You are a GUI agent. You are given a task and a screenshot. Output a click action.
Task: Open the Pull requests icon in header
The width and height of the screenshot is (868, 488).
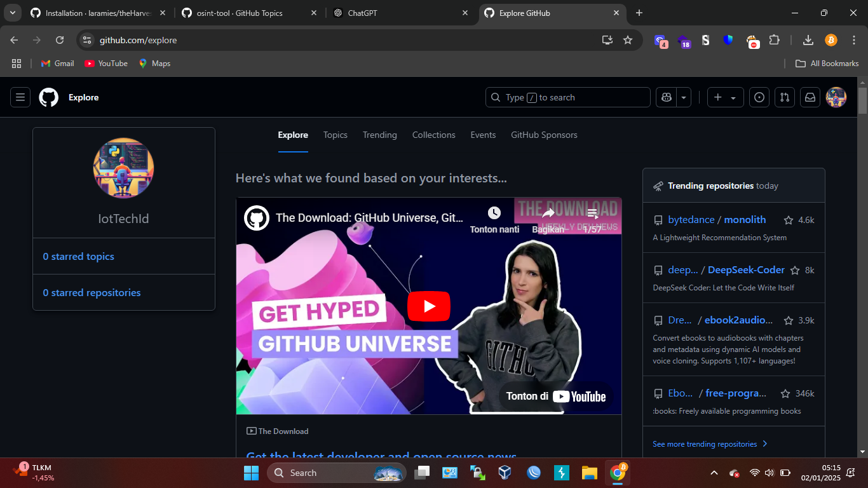click(x=785, y=97)
